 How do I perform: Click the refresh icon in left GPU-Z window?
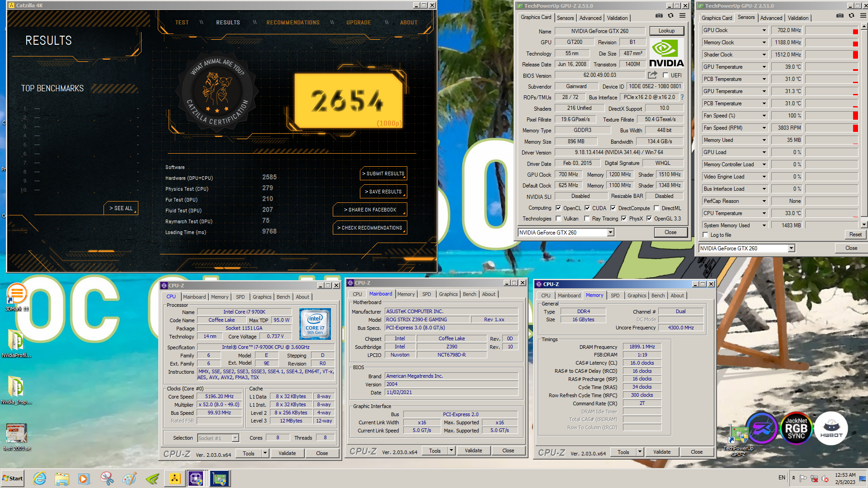point(671,16)
